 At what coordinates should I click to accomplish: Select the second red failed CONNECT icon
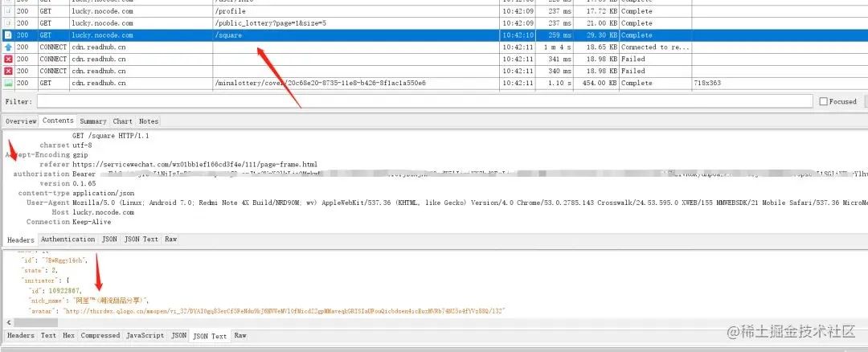[8, 71]
